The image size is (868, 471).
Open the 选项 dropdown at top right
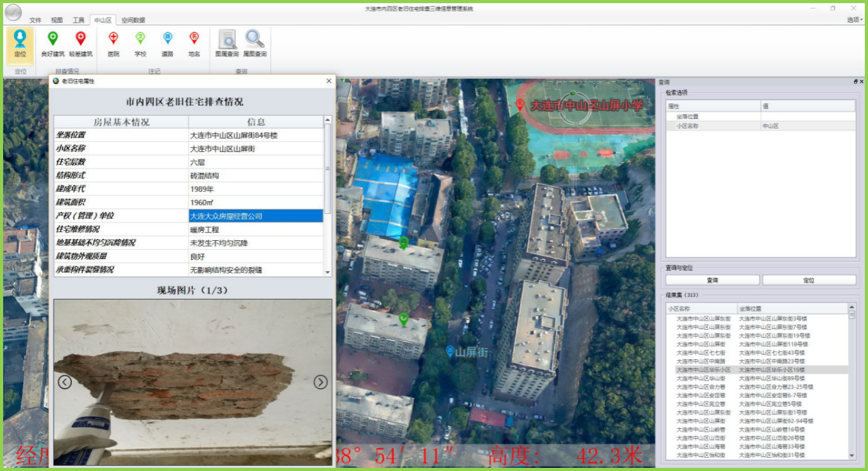[x=855, y=20]
